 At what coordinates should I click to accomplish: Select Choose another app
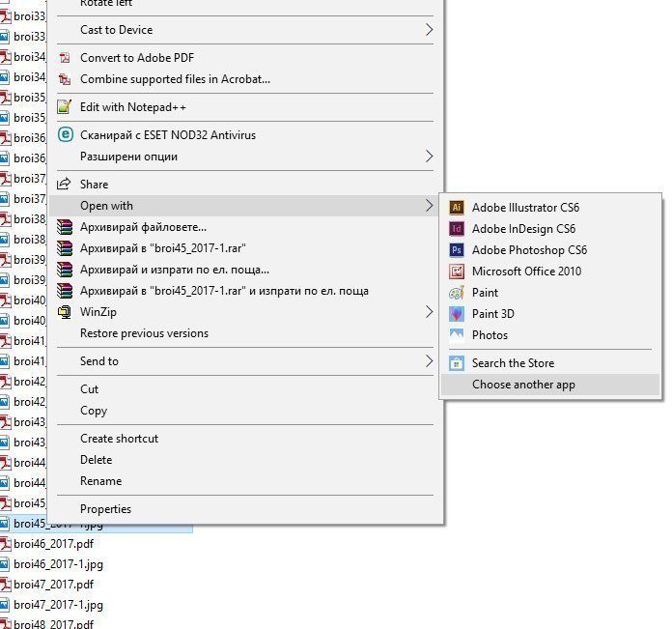pos(550,385)
